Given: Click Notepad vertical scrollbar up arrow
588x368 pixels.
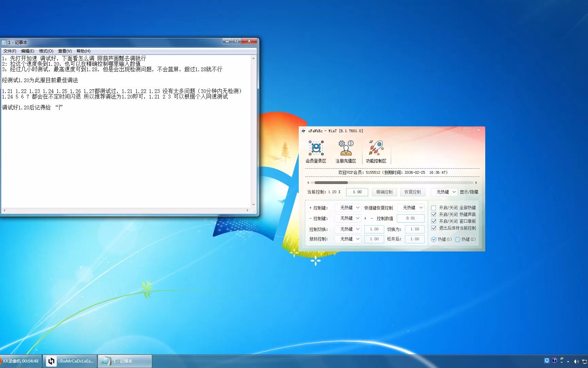Looking at the screenshot, I should point(254,58).
